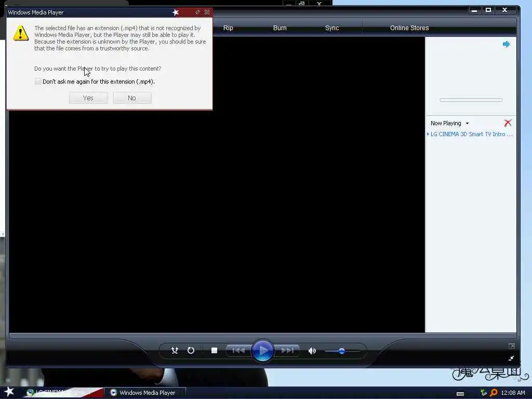
Task: Select LG CINEMA 3D Smart TV Intro playlist item
Action: [471, 134]
